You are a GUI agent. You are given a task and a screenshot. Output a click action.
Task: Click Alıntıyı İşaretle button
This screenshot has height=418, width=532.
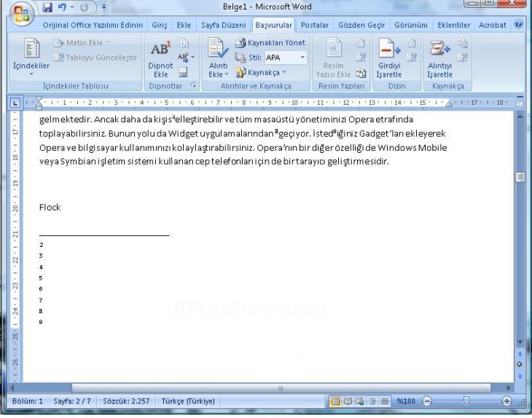[x=439, y=58]
